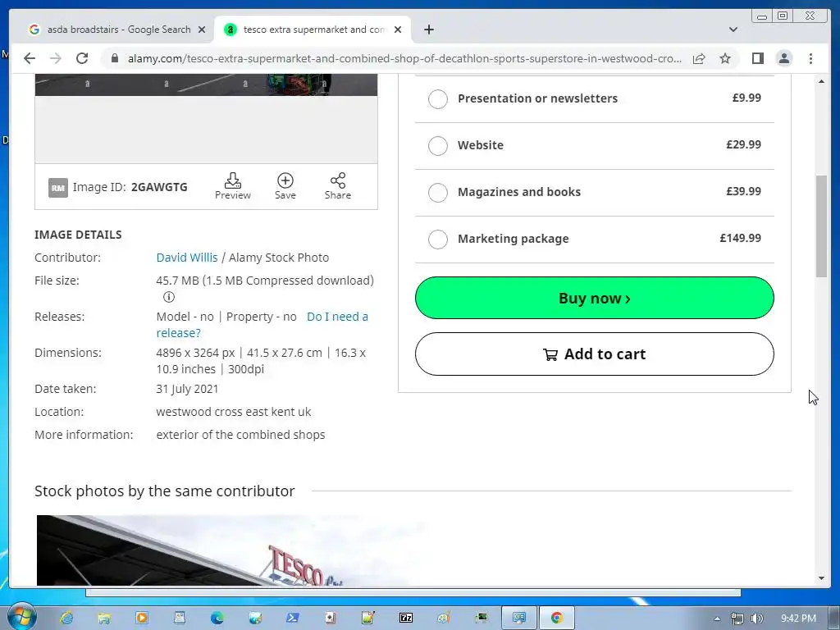Click the Buy now button
840x630 pixels.
tap(594, 298)
